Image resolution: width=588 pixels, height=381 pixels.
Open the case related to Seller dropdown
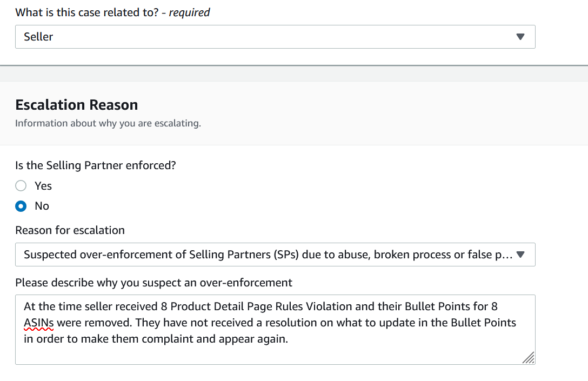(275, 37)
